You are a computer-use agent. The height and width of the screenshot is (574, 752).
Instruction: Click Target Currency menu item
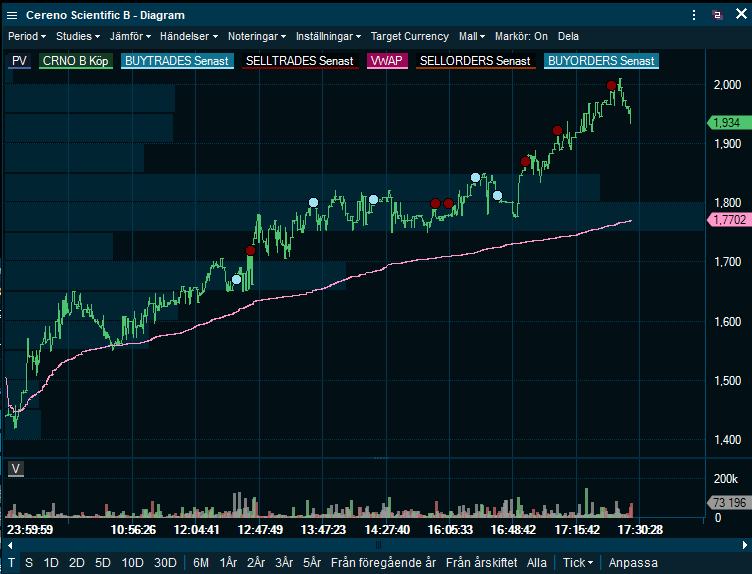[x=410, y=36]
